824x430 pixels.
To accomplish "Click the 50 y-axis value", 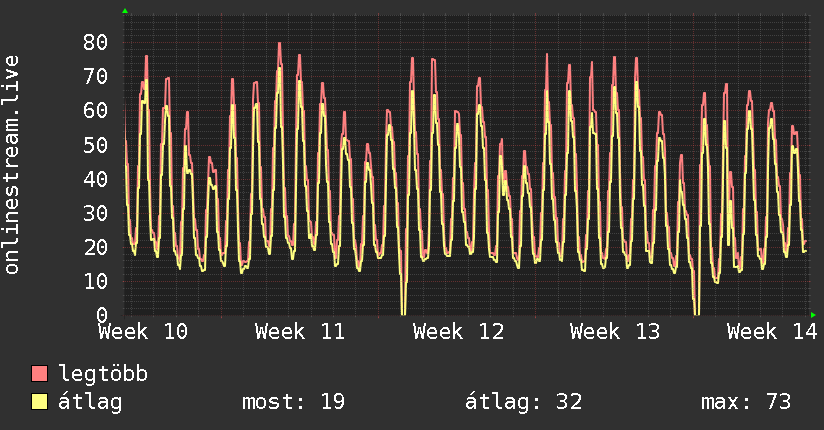I will [95, 145].
